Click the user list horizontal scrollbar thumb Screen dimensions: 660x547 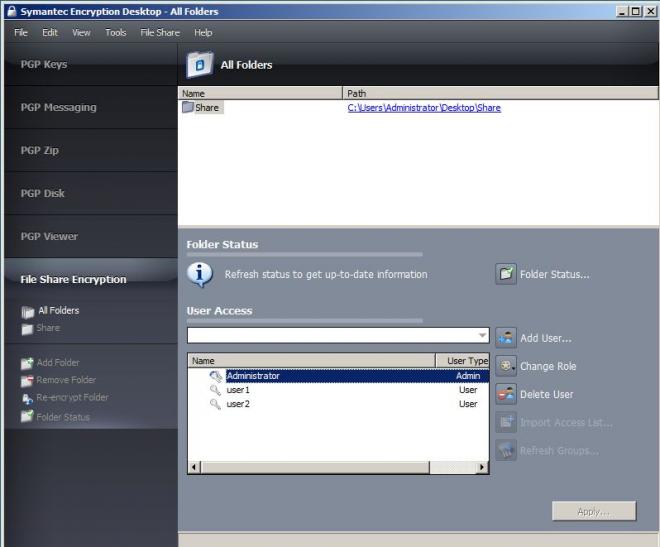pyautogui.click(x=315, y=467)
